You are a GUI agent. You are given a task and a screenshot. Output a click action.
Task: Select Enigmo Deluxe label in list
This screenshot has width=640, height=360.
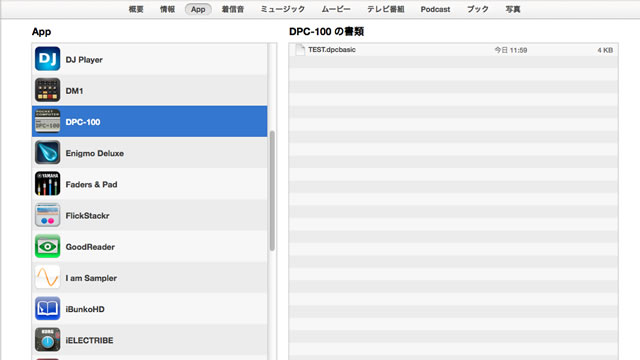coord(95,153)
